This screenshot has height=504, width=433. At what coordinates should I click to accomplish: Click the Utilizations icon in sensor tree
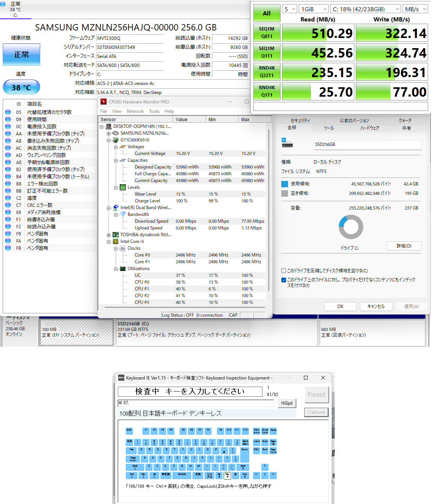(x=123, y=269)
